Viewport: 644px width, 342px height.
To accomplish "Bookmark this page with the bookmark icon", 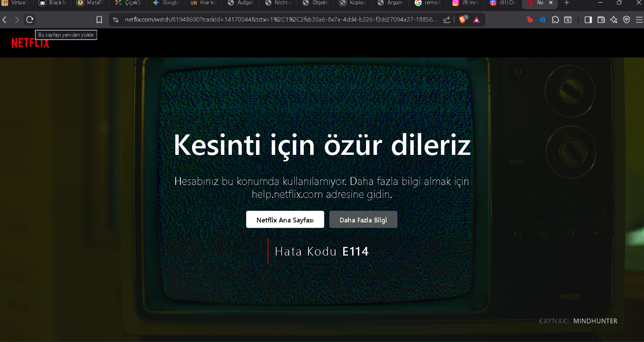I will [99, 20].
